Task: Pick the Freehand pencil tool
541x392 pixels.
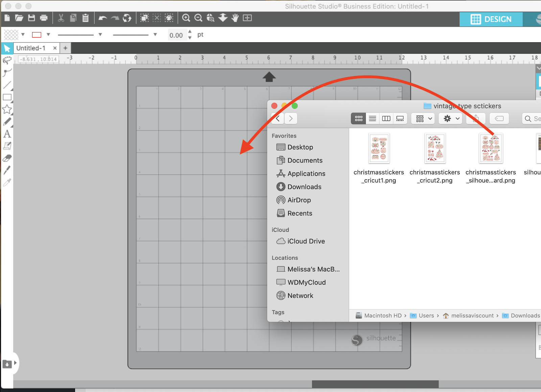Action: coord(7,122)
